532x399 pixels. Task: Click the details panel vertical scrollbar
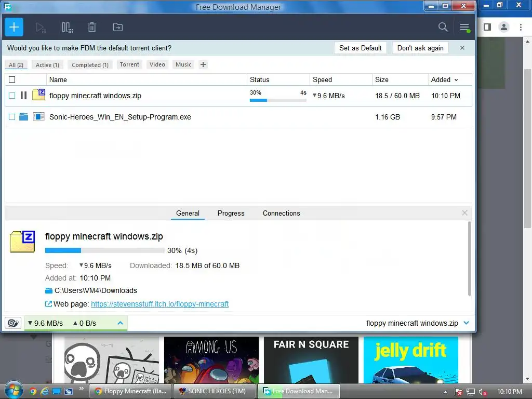[x=470, y=259]
